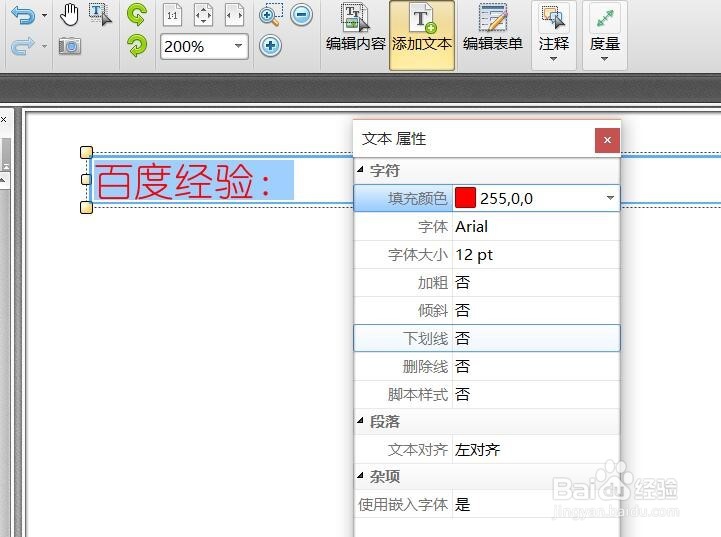The width and height of the screenshot is (721, 537).
Task: Rotate page with the upper green arrow
Action: coord(137,14)
